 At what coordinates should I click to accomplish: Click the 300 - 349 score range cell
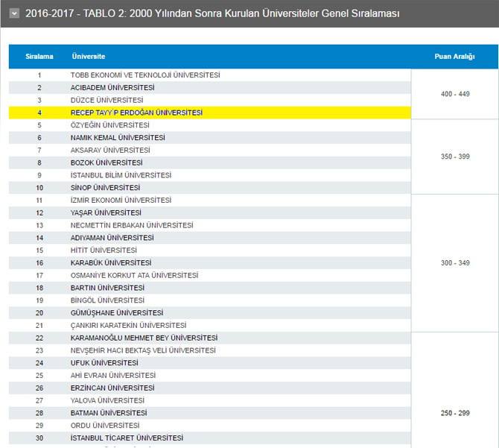tap(455, 263)
